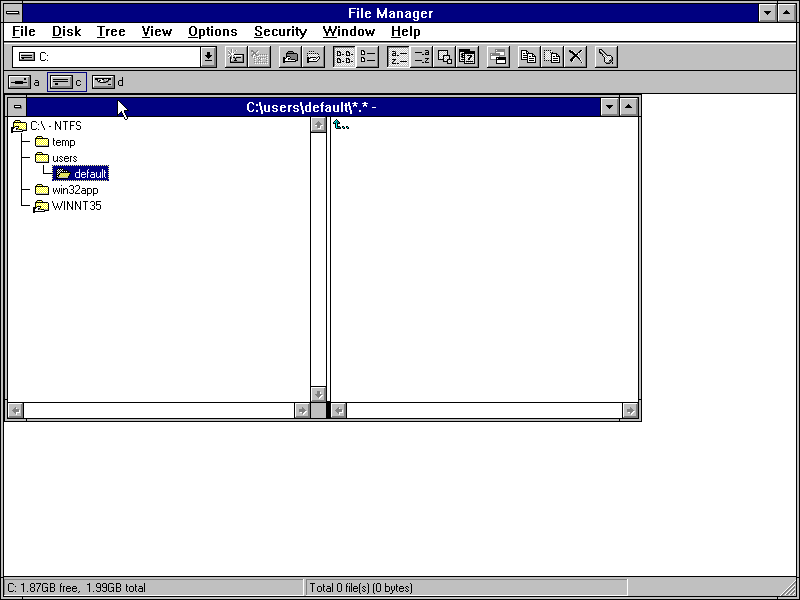Click 'Total 0 file(s) (0 bytes)' status text
This screenshot has width=800, height=600.
(x=361, y=588)
